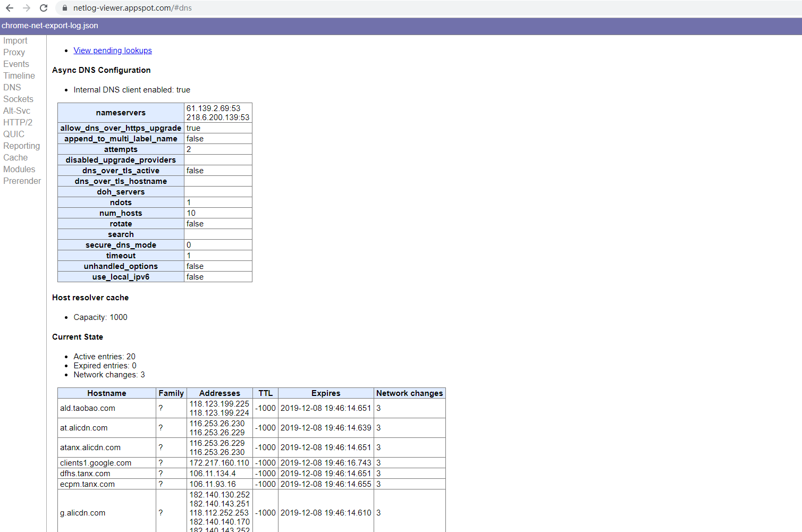Click the Network changes column header
This screenshot has width=802, height=532.
point(410,393)
